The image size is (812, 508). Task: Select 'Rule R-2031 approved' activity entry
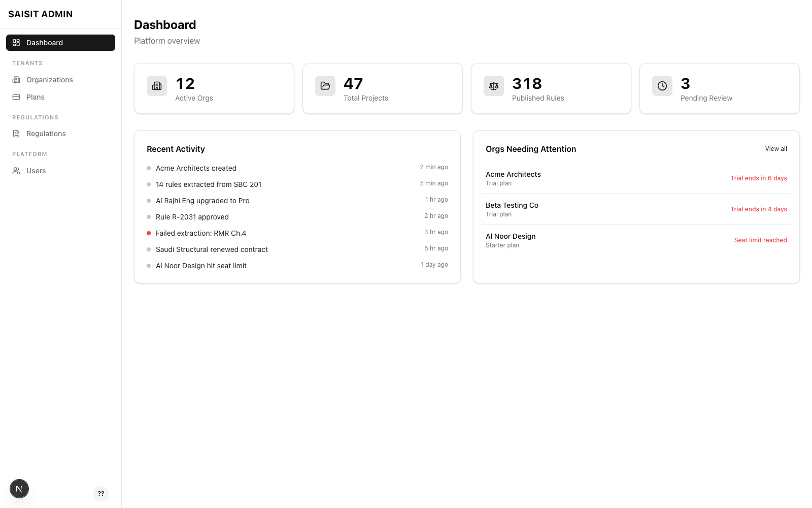coord(297,217)
